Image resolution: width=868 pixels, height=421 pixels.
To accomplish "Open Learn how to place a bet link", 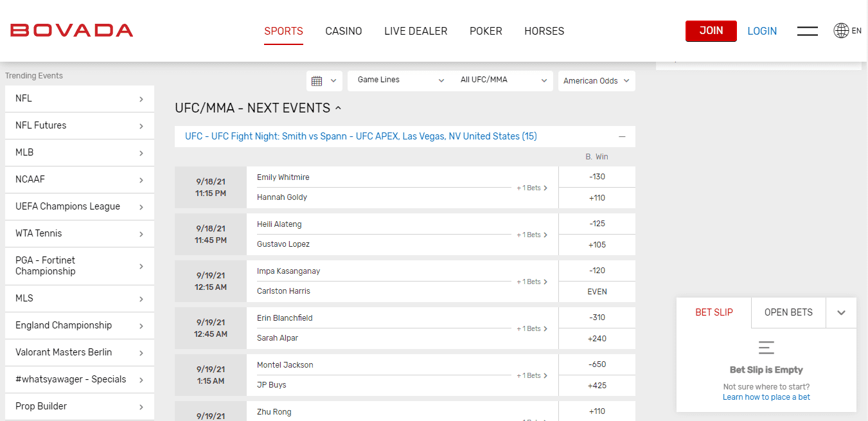I will click(766, 397).
